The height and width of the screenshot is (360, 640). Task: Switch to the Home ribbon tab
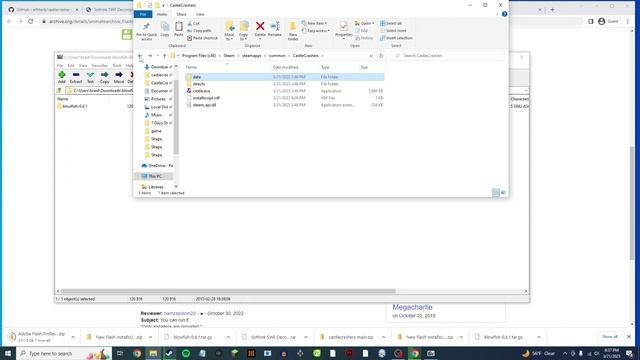coord(162,14)
